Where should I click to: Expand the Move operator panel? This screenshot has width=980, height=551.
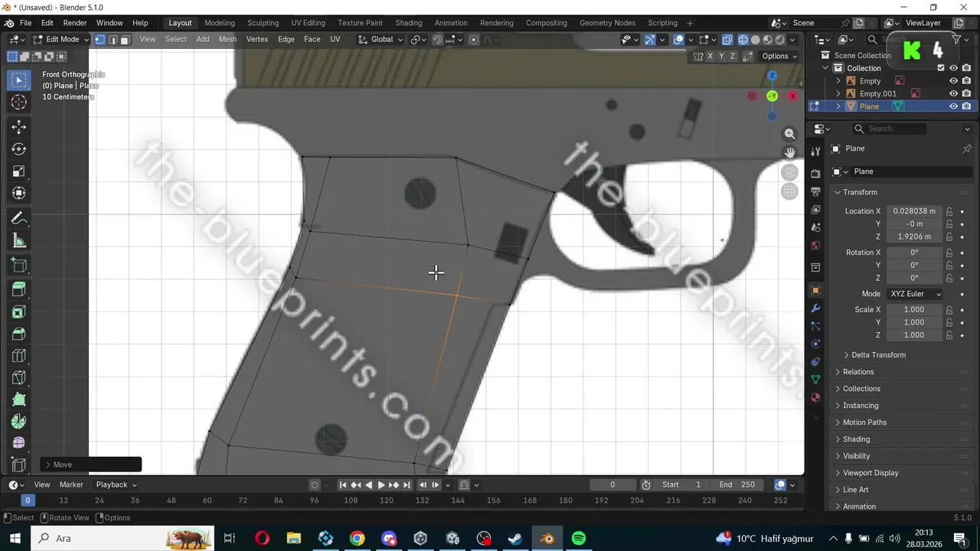click(91, 465)
